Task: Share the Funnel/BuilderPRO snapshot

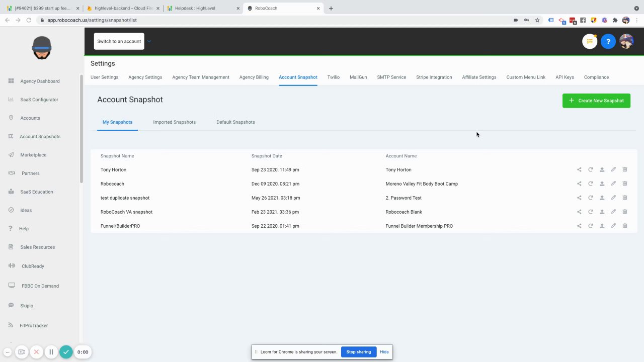Action: [x=579, y=226]
